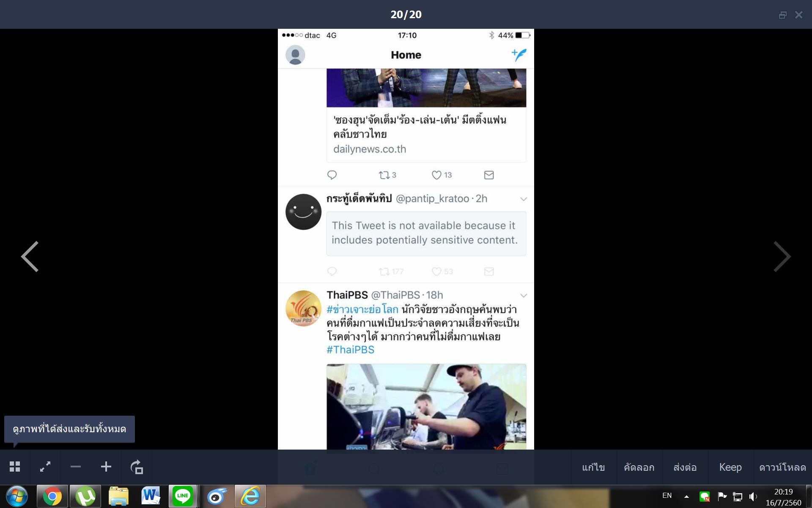Image resolution: width=812 pixels, height=508 pixels.
Task: Open the EN language input selector
Action: [x=667, y=496]
